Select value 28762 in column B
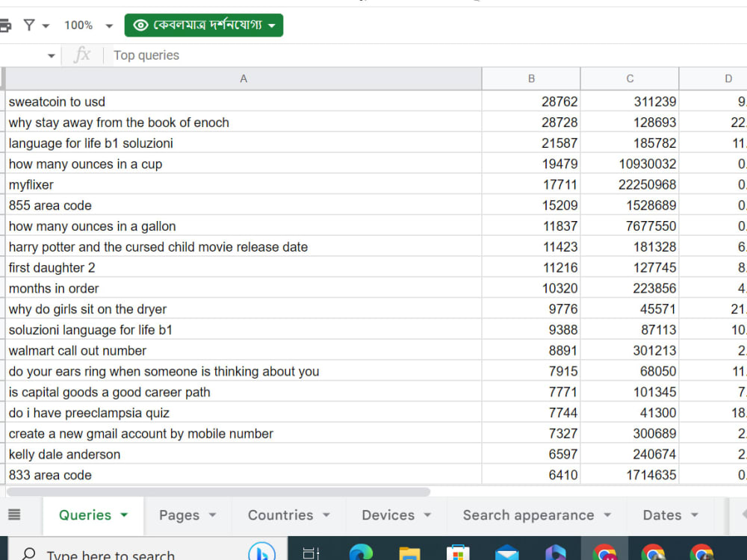The height and width of the screenshot is (560, 747). click(x=531, y=102)
